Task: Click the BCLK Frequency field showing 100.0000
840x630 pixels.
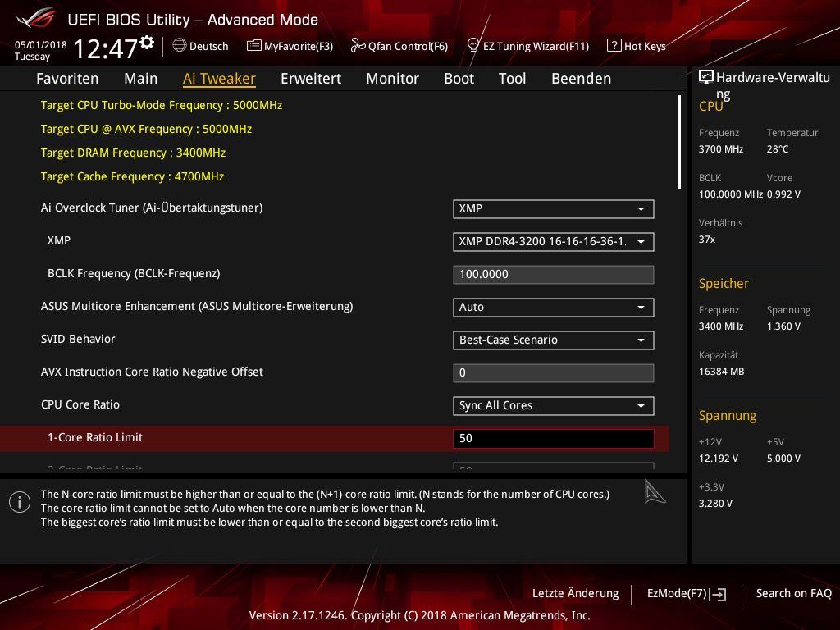Action: click(554, 274)
